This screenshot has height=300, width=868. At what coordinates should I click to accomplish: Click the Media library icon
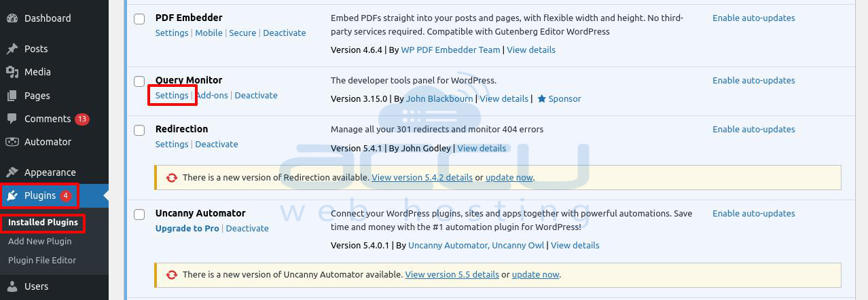click(12, 72)
